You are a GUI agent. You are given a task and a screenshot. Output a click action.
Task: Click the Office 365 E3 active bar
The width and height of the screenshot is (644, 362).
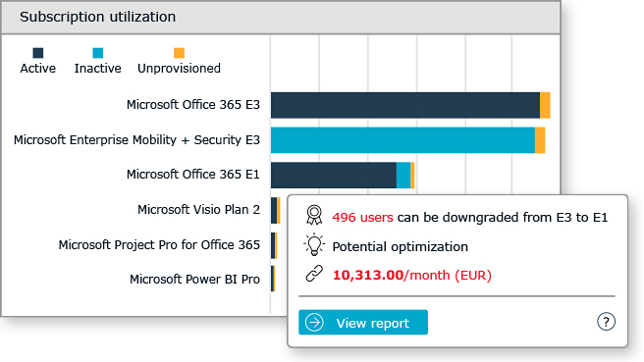pyautogui.click(x=405, y=106)
